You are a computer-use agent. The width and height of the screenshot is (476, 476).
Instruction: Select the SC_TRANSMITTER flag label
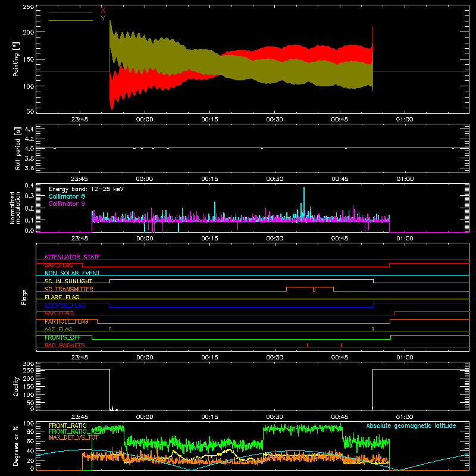pyautogui.click(x=69, y=289)
